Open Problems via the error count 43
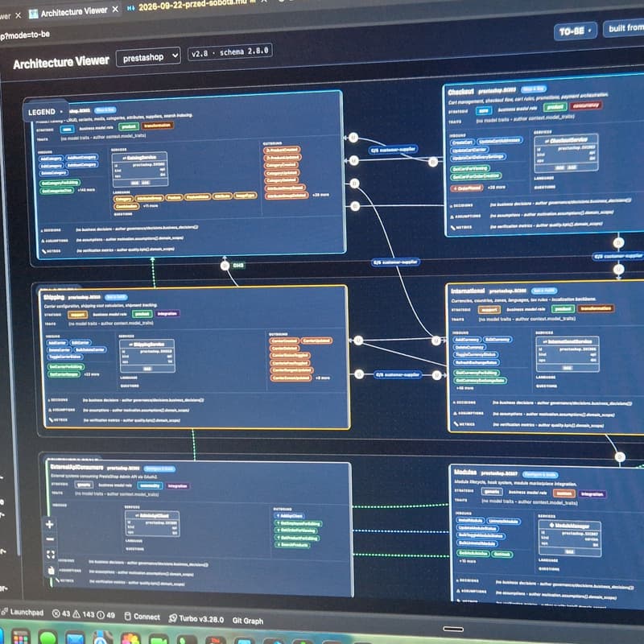 point(61,613)
